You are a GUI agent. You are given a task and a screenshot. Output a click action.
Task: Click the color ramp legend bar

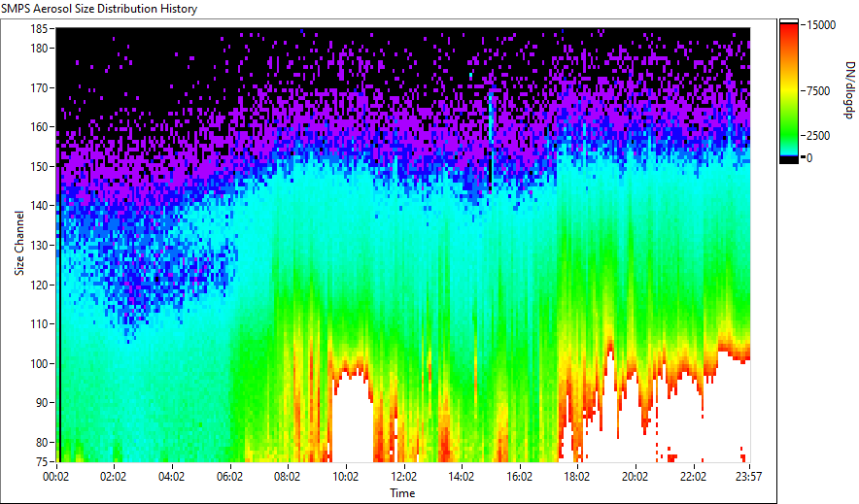click(789, 91)
